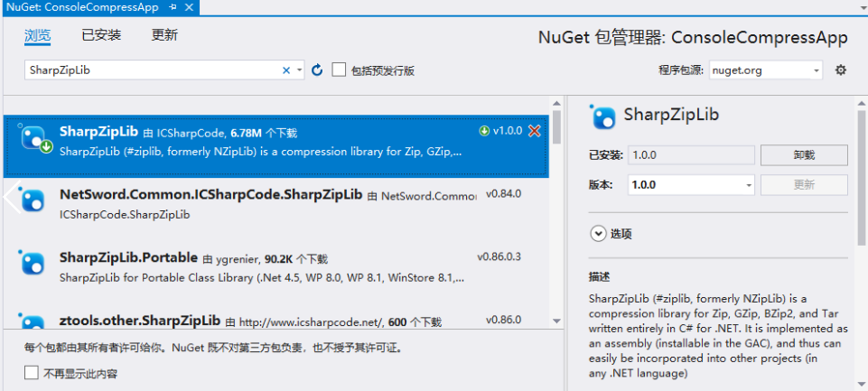Expand the 选项 section
Viewport: 868px width, 391px height.
pos(598,234)
